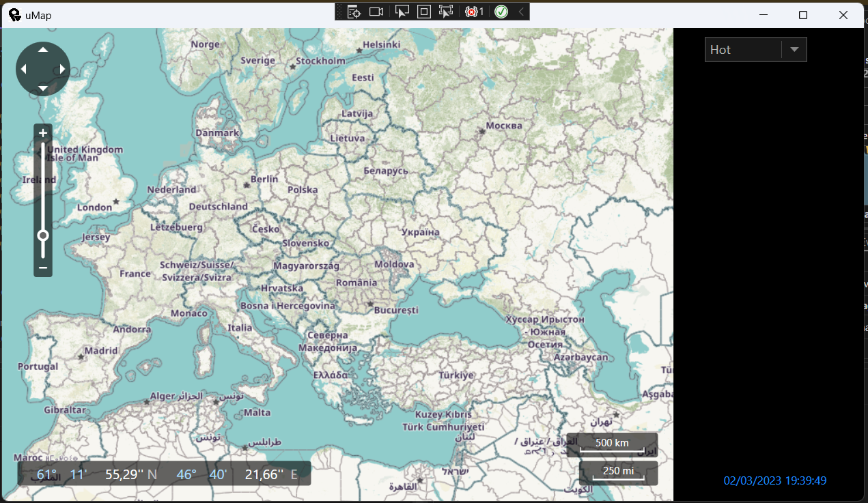Click the Danmark country label
Screen dimensions: 868x503
[217, 133]
